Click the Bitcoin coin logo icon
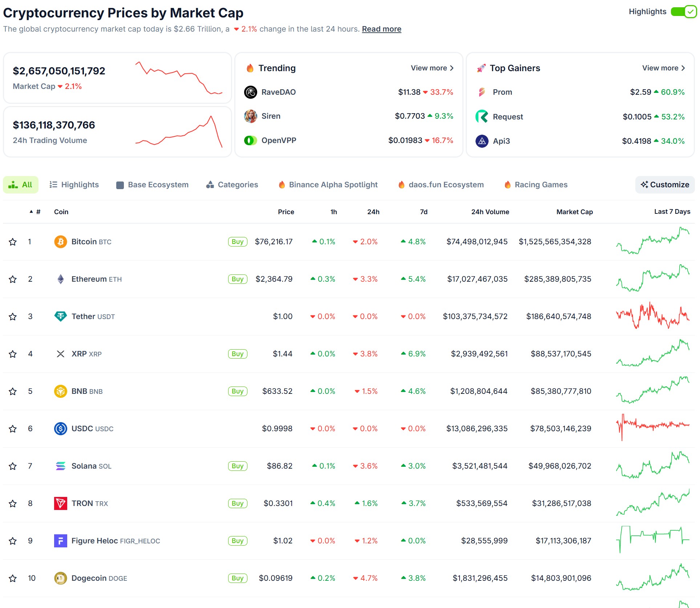700x608 pixels. (60, 242)
